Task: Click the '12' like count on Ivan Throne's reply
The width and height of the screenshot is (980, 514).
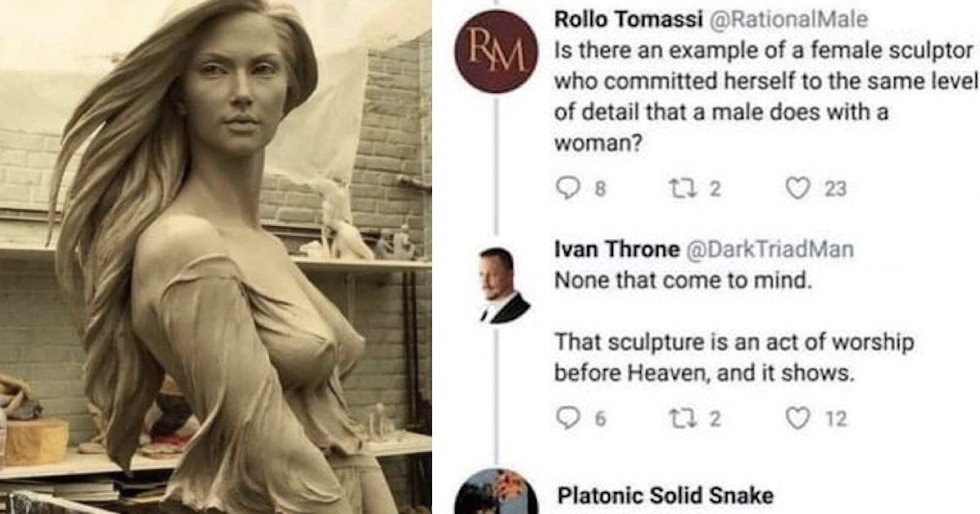Action: [x=836, y=419]
